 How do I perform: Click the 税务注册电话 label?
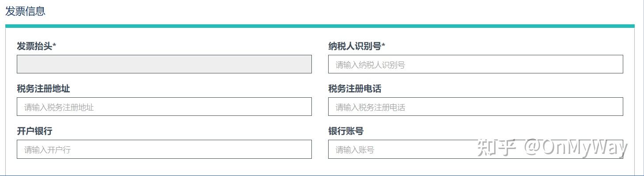click(355, 88)
